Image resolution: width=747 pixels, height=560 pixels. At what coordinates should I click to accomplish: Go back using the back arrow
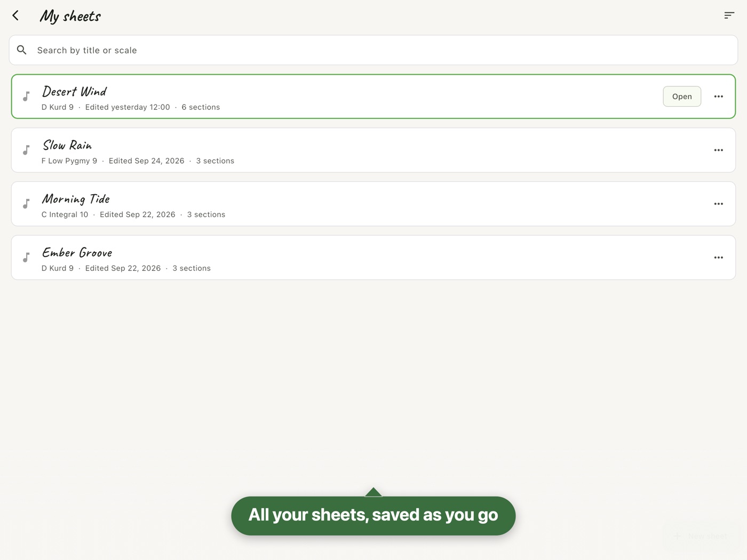click(15, 15)
